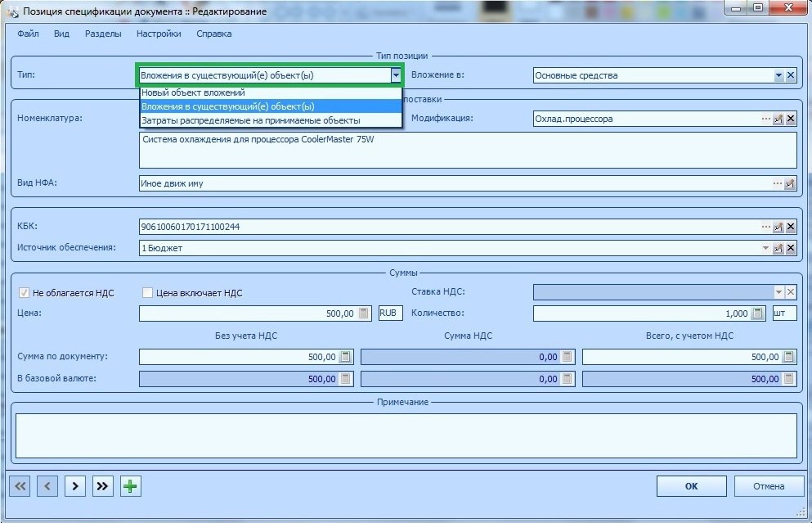Jump to the last record
The height and width of the screenshot is (523, 812).
coord(102,486)
